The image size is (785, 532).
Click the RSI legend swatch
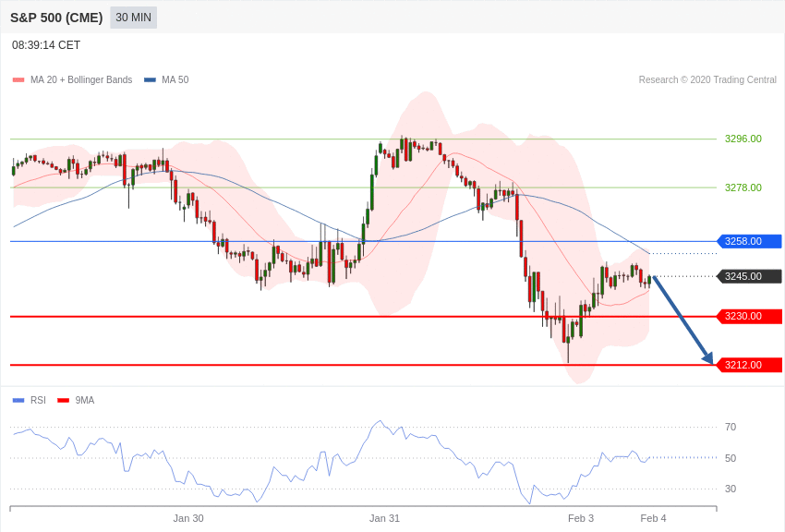click(x=18, y=400)
